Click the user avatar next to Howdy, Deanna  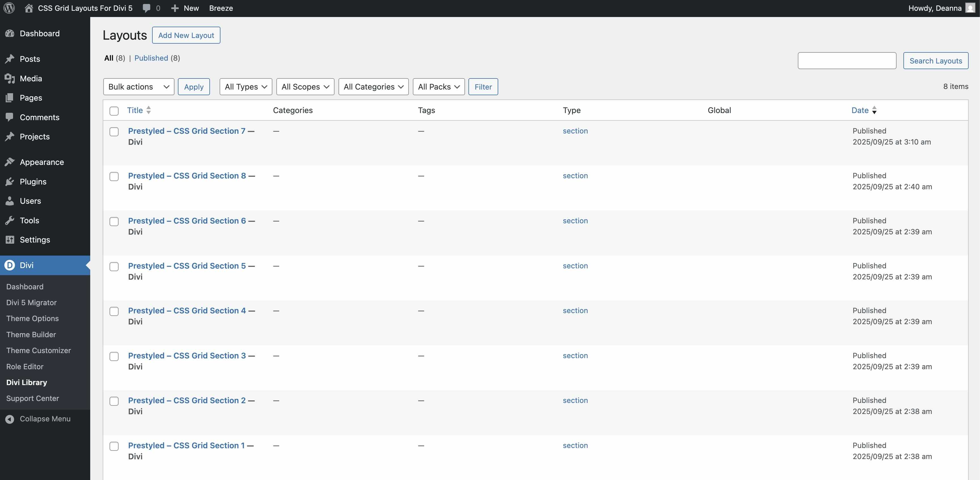970,8
